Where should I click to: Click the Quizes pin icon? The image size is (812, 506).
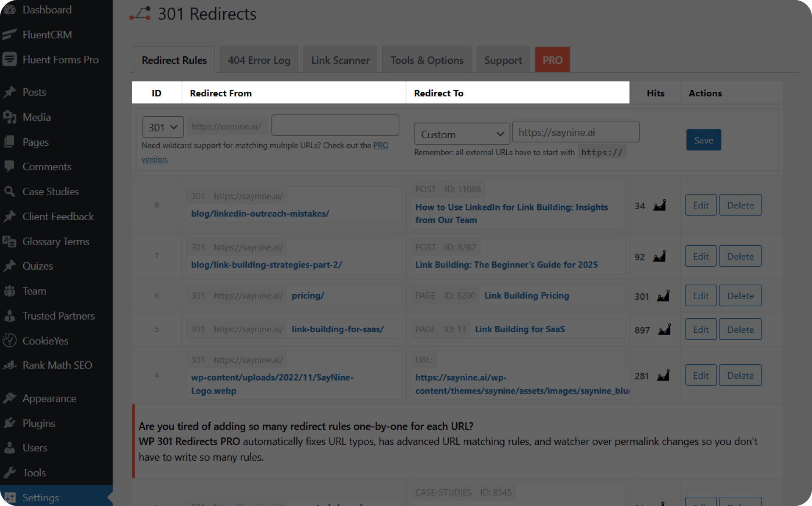(10, 265)
